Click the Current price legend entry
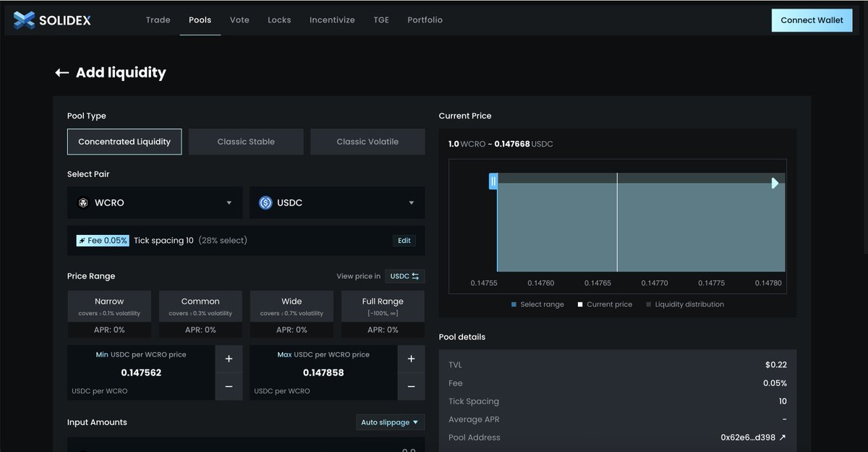The height and width of the screenshot is (452, 868). 605,304
